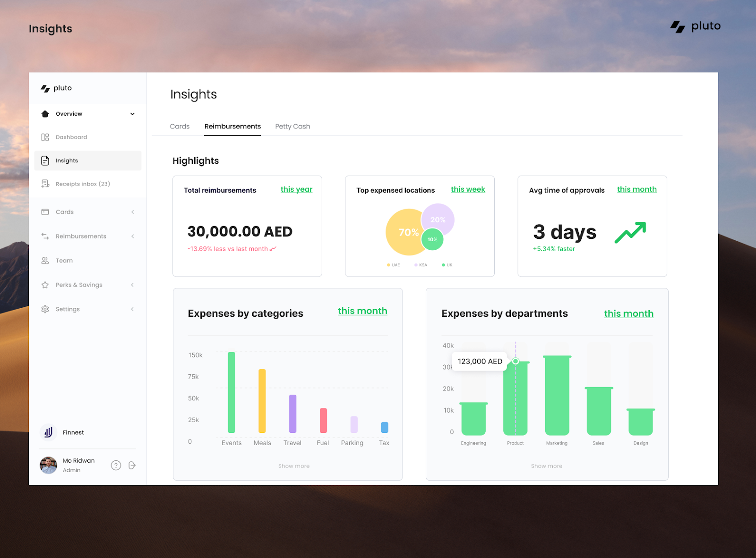
Task: Click the green 10% UK bubble
Action: point(432,239)
